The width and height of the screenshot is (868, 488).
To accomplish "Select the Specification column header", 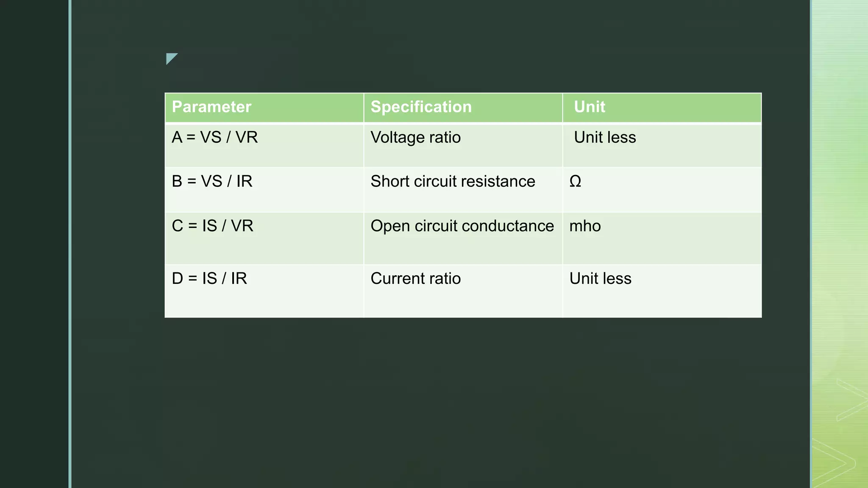I will coord(421,107).
